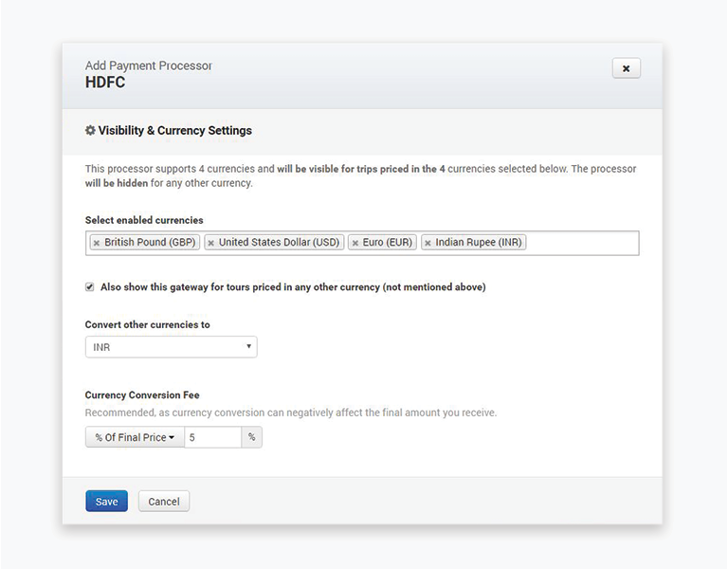Click the HDFC processor title
Image resolution: width=728 pixels, height=569 pixels.
(x=105, y=83)
